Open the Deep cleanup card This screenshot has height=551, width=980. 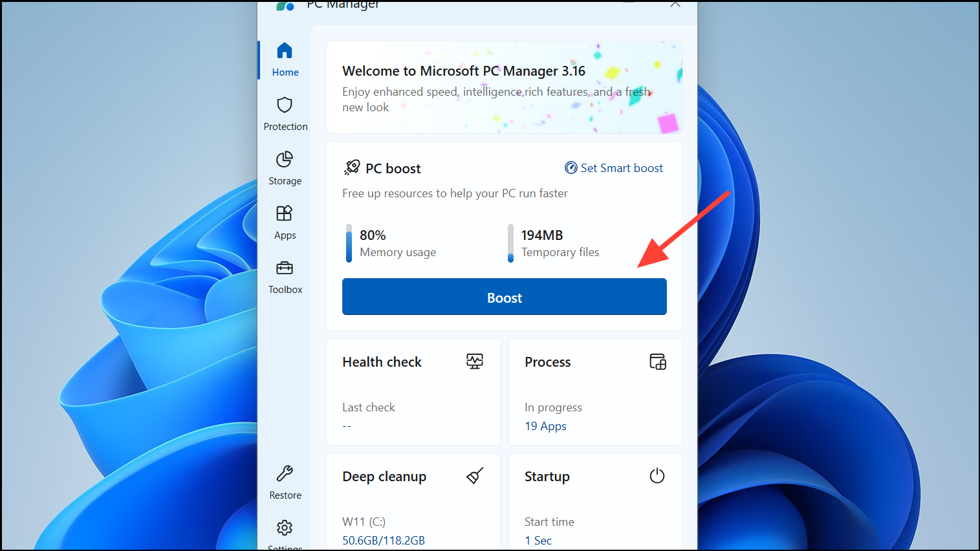(x=413, y=502)
